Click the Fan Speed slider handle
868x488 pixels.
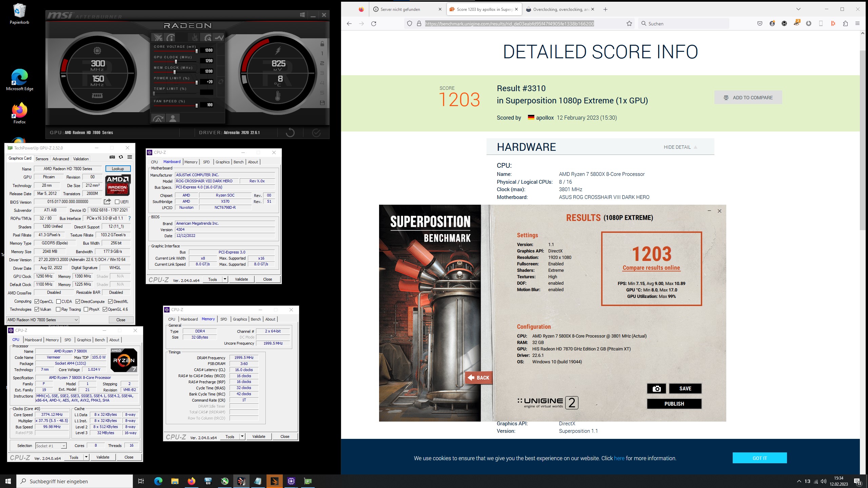click(196, 105)
